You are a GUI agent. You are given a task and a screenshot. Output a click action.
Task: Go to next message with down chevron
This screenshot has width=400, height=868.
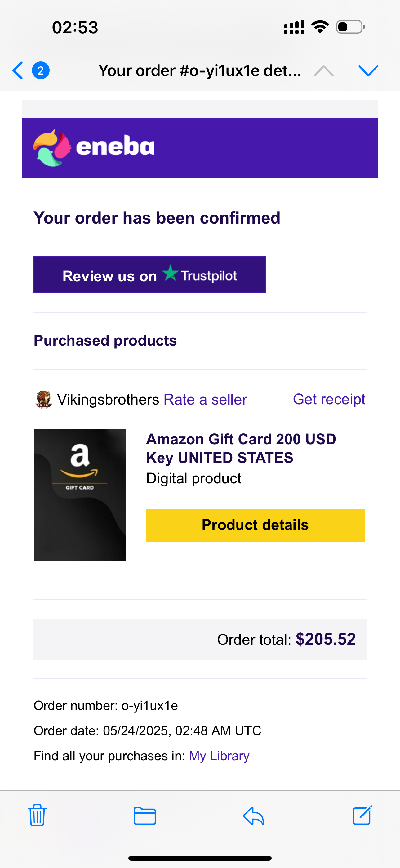[x=368, y=70]
